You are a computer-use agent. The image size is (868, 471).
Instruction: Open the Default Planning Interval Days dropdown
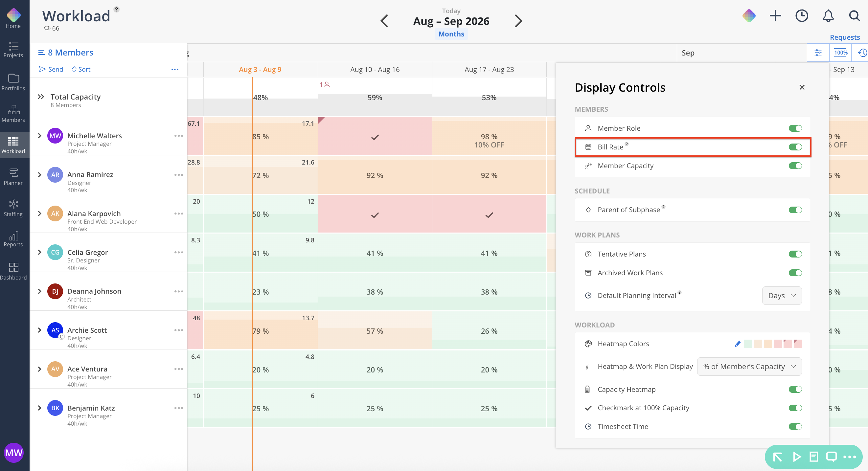[x=782, y=296]
